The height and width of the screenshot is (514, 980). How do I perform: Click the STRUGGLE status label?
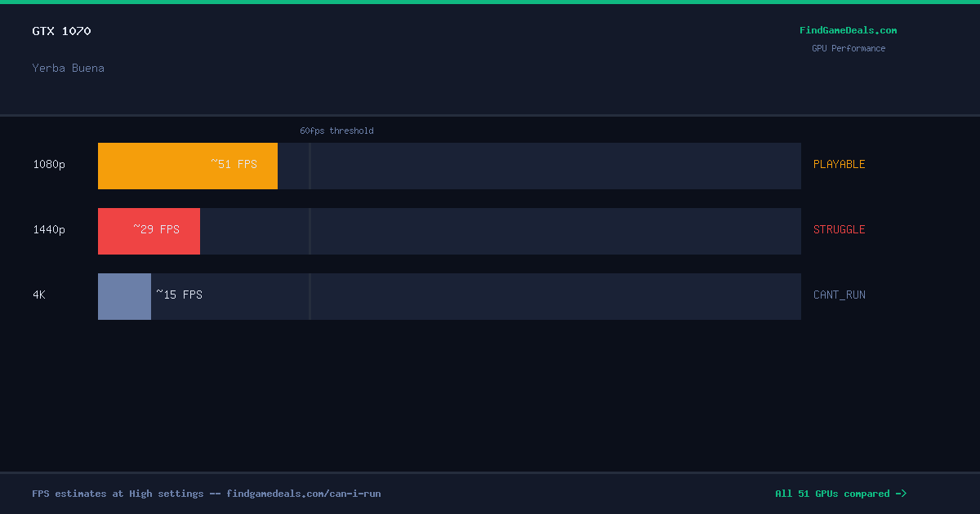click(839, 229)
